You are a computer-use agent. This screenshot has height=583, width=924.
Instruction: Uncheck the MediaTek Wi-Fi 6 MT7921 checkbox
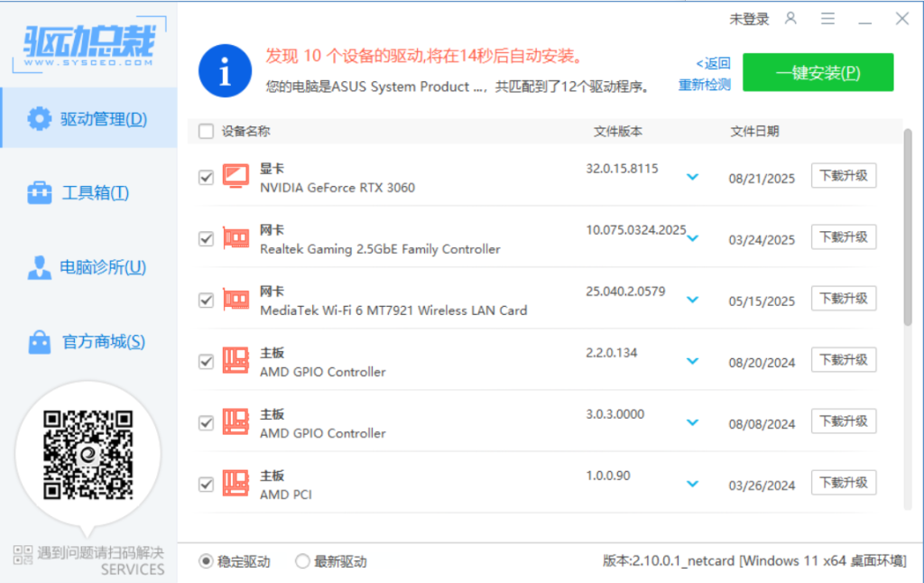click(206, 300)
